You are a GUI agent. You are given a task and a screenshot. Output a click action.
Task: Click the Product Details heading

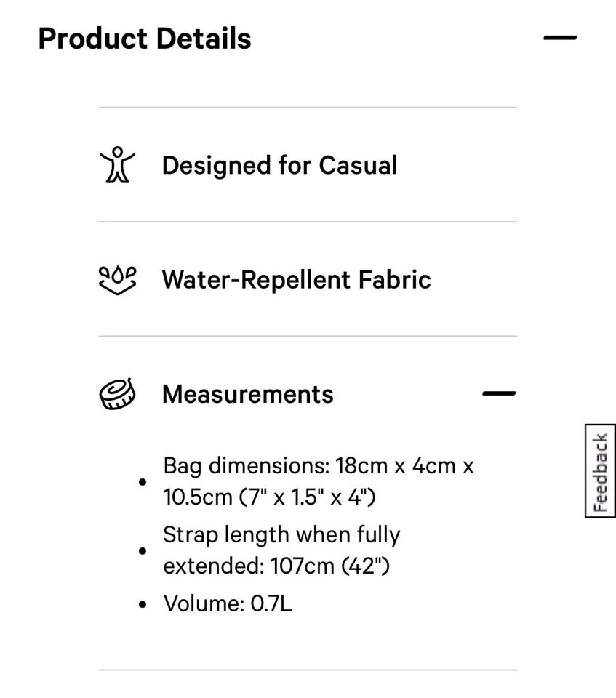(145, 39)
